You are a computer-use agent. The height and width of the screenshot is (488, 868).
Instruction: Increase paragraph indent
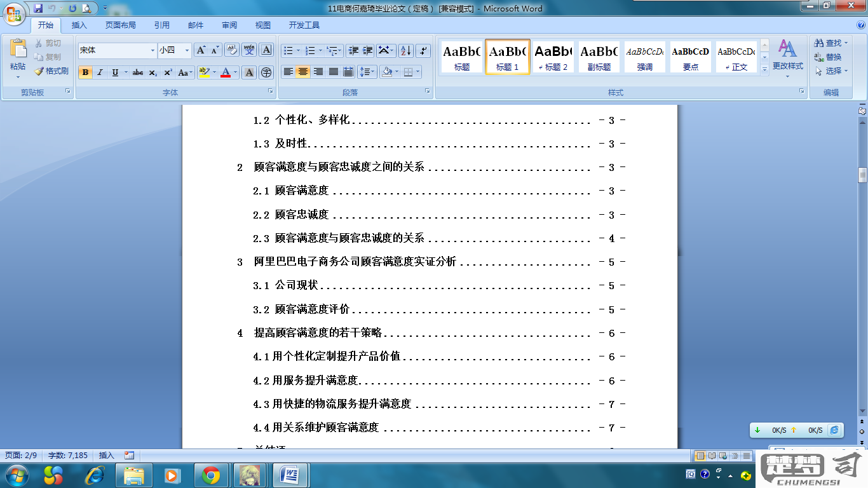367,50
